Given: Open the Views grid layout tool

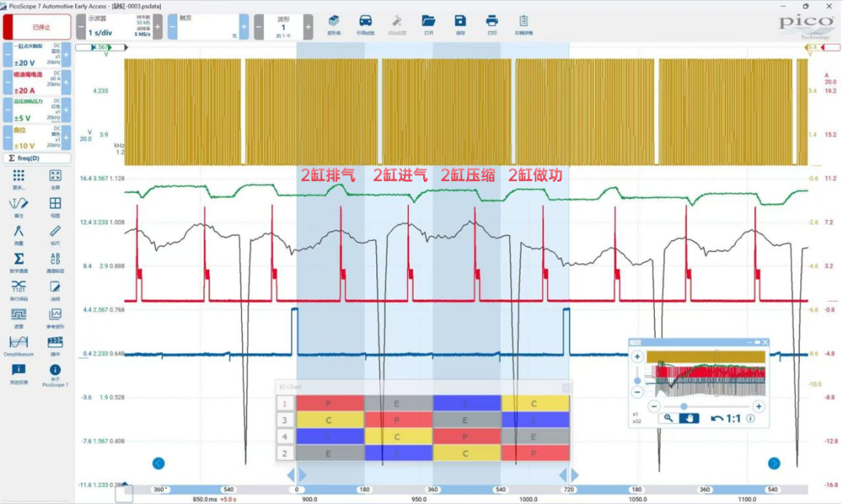Looking at the screenshot, I should click(x=55, y=206).
